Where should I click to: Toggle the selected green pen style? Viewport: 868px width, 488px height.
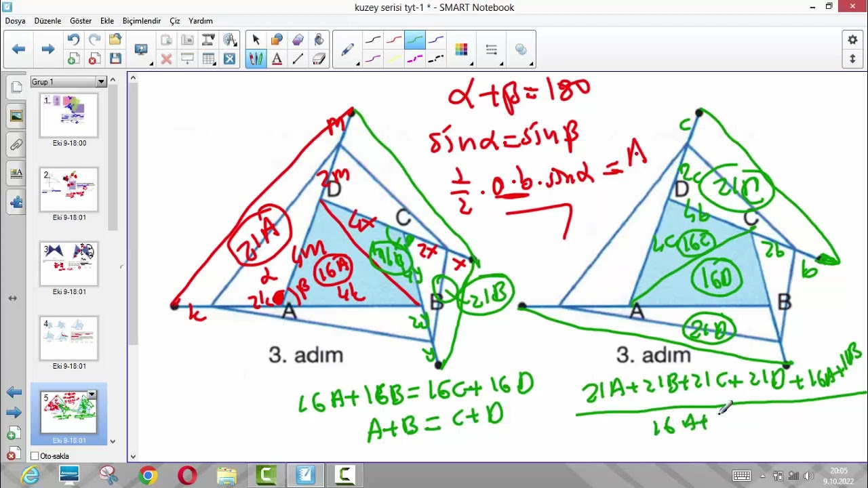click(x=415, y=40)
